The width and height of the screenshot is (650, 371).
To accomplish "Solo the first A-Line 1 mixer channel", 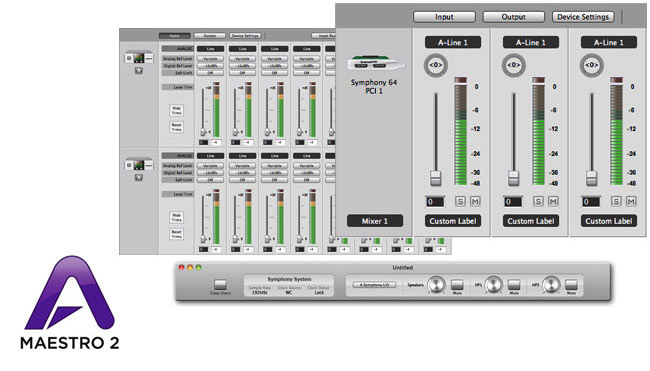I will coord(460,201).
